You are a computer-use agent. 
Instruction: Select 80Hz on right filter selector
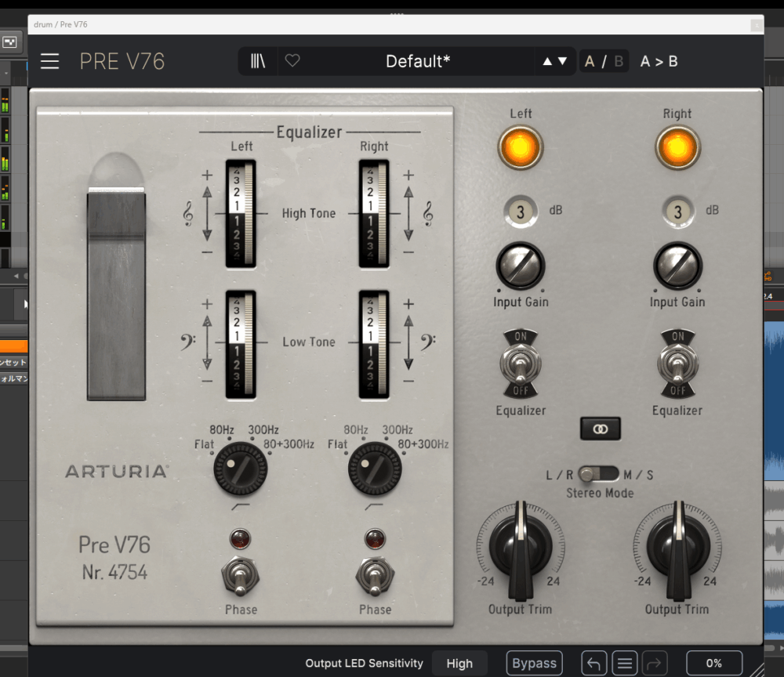[355, 429]
